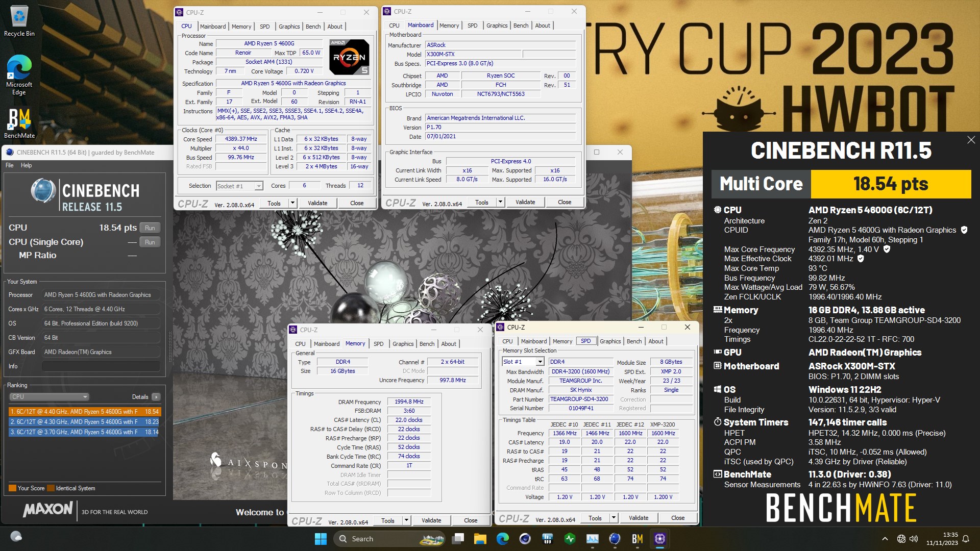Click the 18.54 pts Multi Core score
This screenshot has height=551, width=980.
point(891,184)
